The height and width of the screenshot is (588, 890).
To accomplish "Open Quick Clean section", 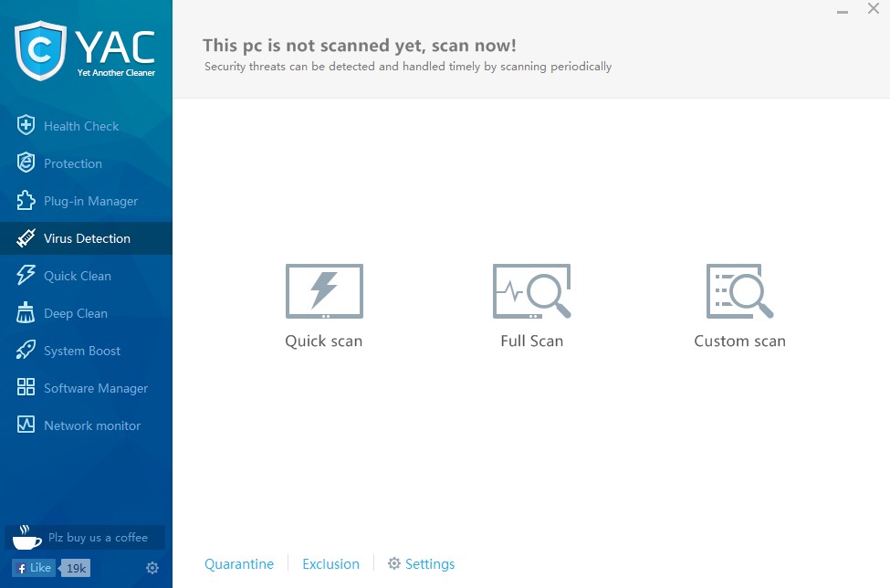I will tap(87, 276).
